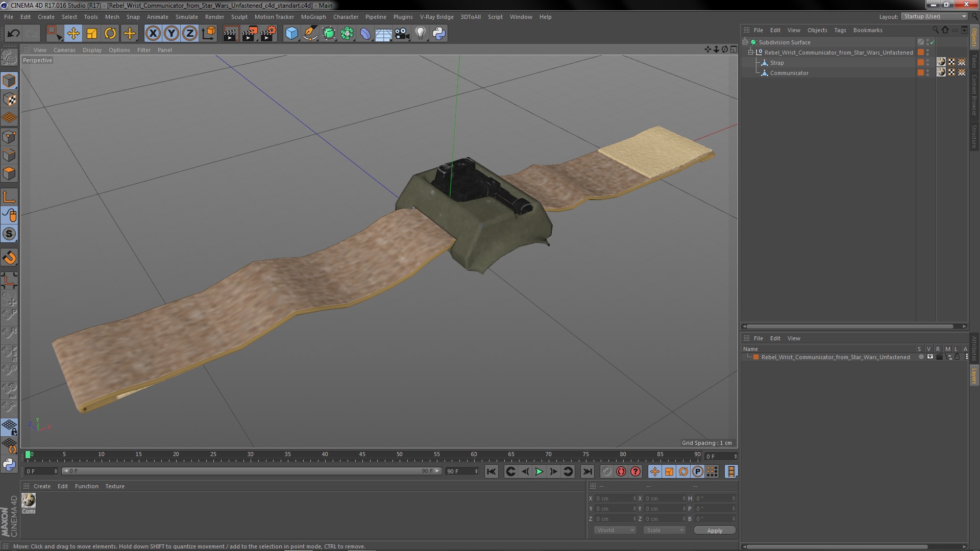Activate the Move tool
980x551 pixels.
[73, 34]
